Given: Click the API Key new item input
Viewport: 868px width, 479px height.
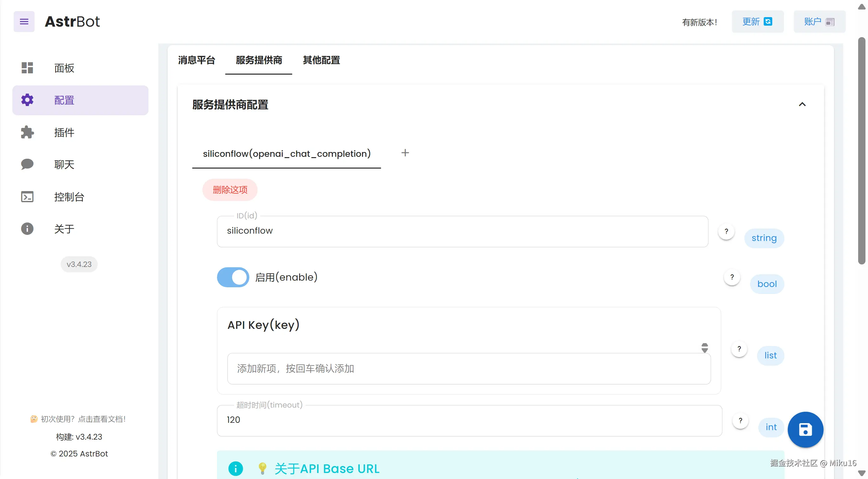Looking at the screenshot, I should point(469,369).
